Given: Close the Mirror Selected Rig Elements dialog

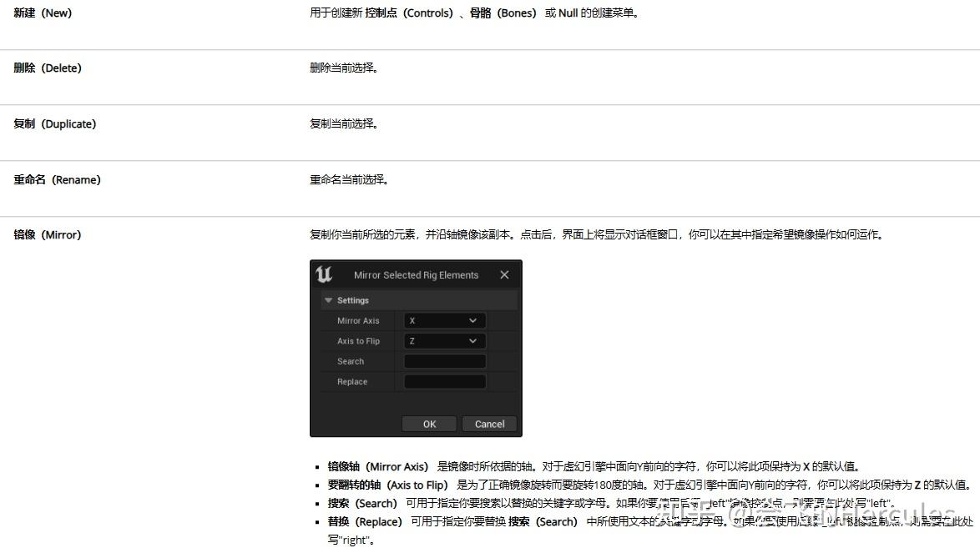Looking at the screenshot, I should click(x=504, y=274).
